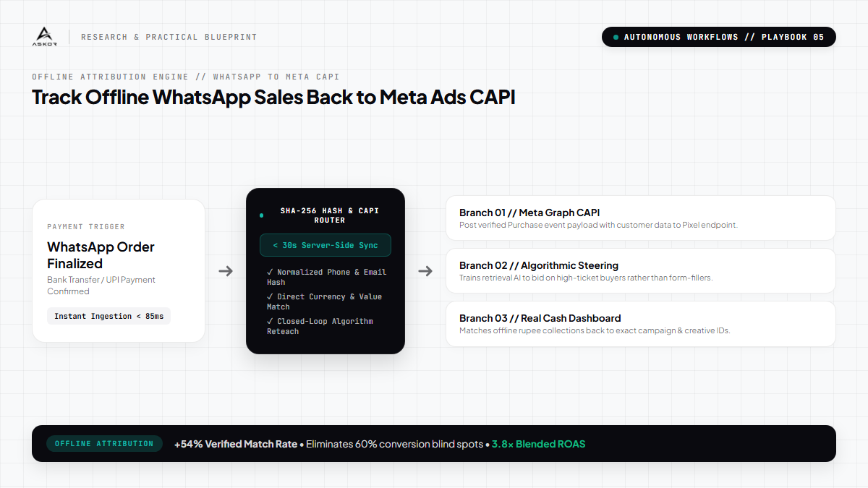Open the Branch 02 // Algorithmic Steering card
The width and height of the screenshot is (868, 488).
pyautogui.click(x=641, y=271)
